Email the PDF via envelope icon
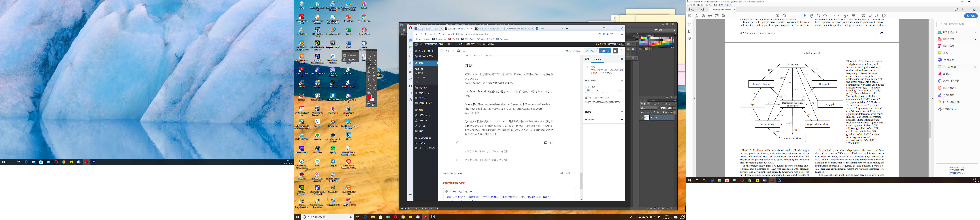 717,16
